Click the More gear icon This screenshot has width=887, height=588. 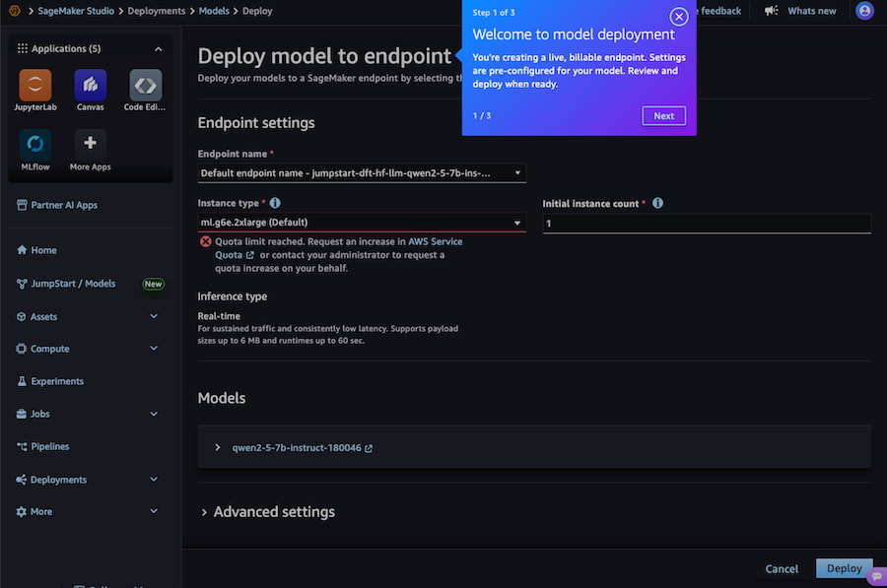point(22,512)
